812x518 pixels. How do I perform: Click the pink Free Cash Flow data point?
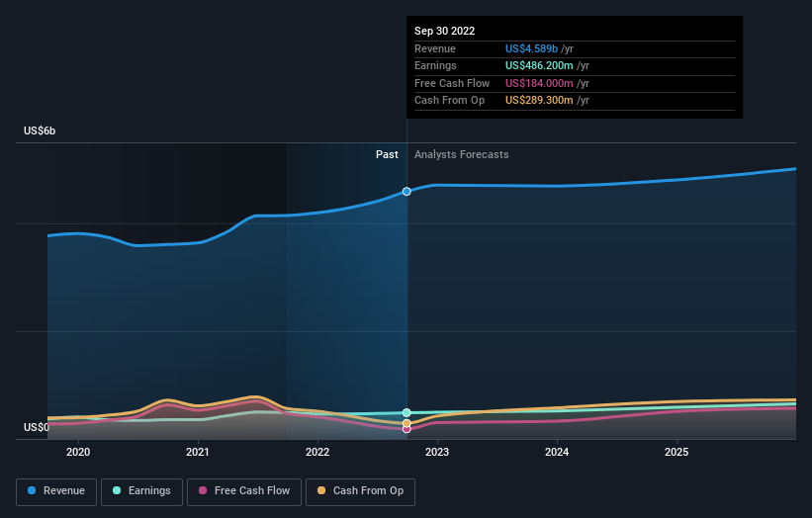pos(406,429)
